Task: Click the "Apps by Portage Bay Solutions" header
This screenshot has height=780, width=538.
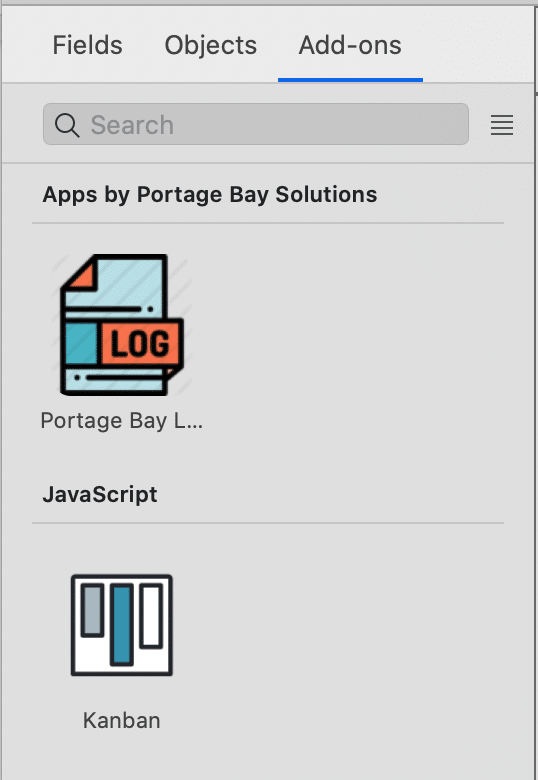Action: tap(210, 195)
